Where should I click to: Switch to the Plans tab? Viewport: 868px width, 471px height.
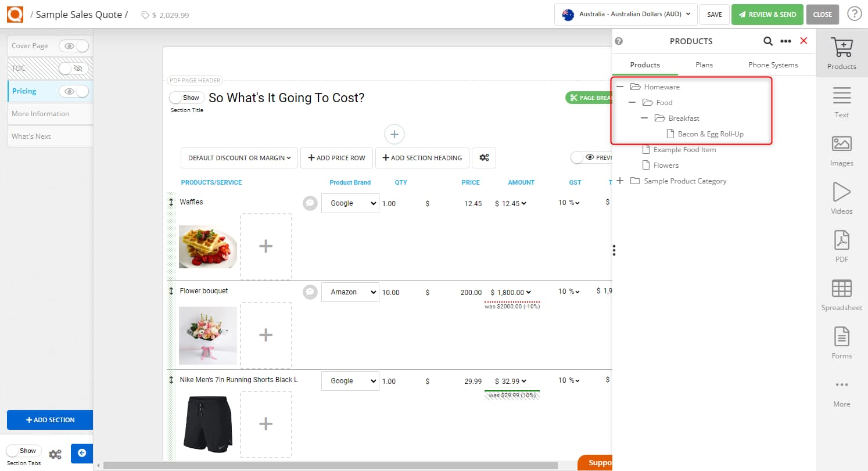click(704, 64)
